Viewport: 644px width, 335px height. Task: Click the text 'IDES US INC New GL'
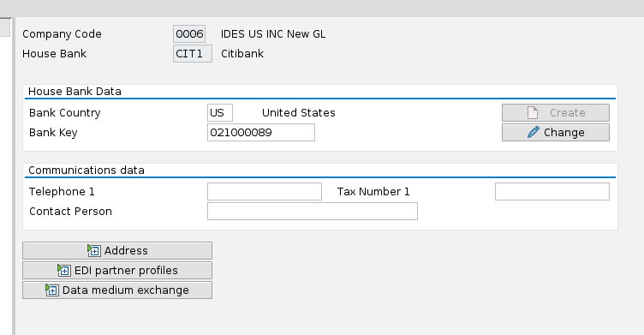coord(273,33)
